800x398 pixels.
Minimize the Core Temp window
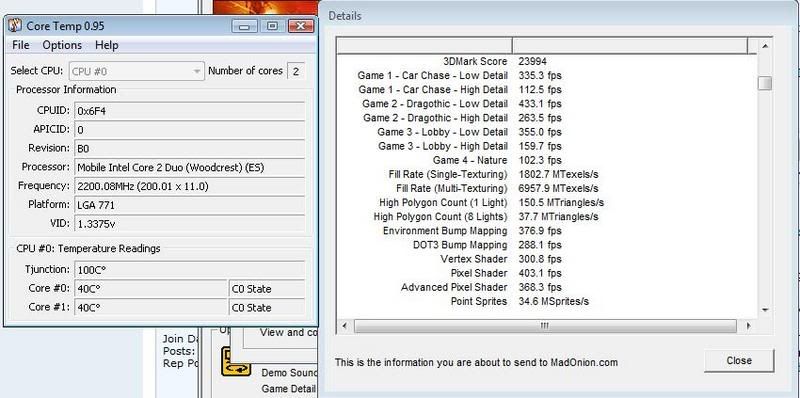[x=244, y=26]
